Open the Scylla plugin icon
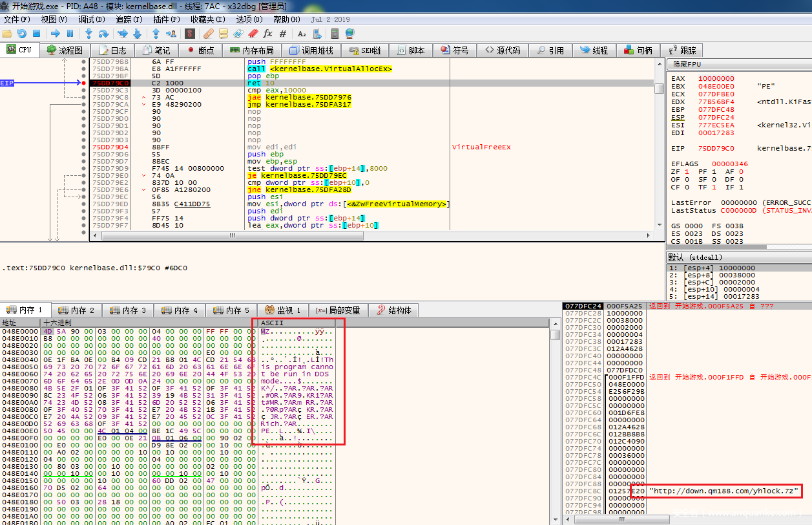 [x=190, y=34]
